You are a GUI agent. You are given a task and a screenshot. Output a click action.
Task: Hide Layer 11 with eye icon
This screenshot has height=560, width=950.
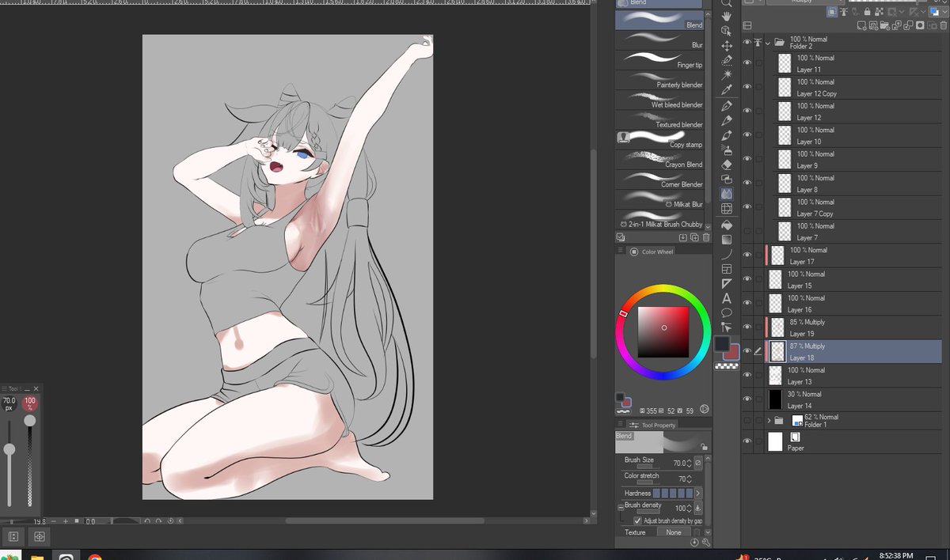[747, 63]
